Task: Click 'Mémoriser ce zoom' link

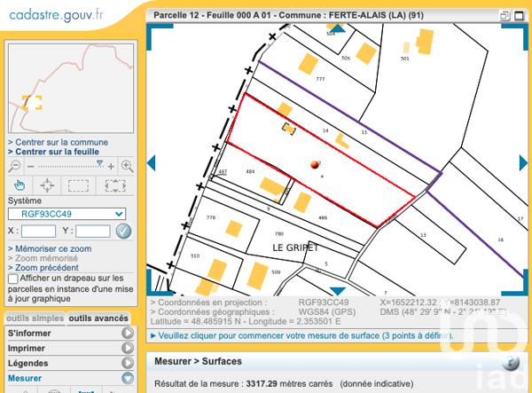Action: click(51, 249)
